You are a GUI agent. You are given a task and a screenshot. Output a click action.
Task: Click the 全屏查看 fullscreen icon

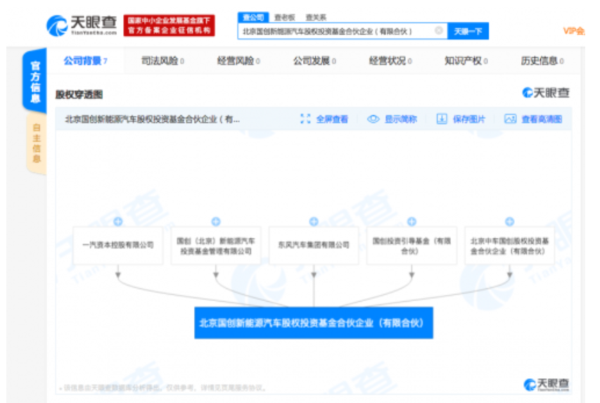pos(305,119)
